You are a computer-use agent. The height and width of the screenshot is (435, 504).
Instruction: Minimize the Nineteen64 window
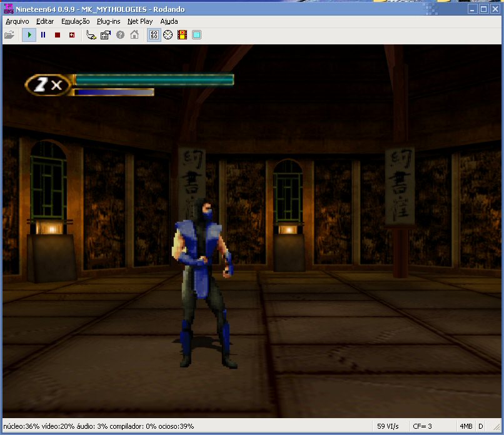472,9
